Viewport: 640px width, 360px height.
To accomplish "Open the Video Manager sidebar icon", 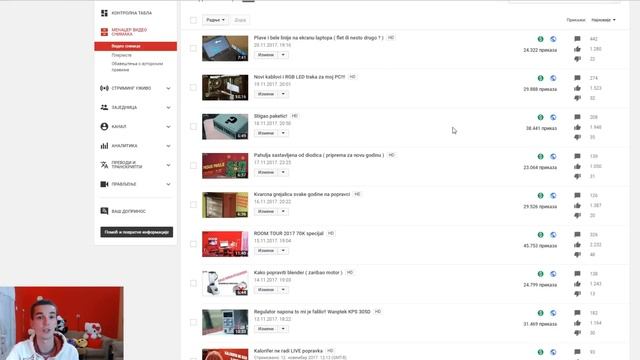I will pos(104,31).
